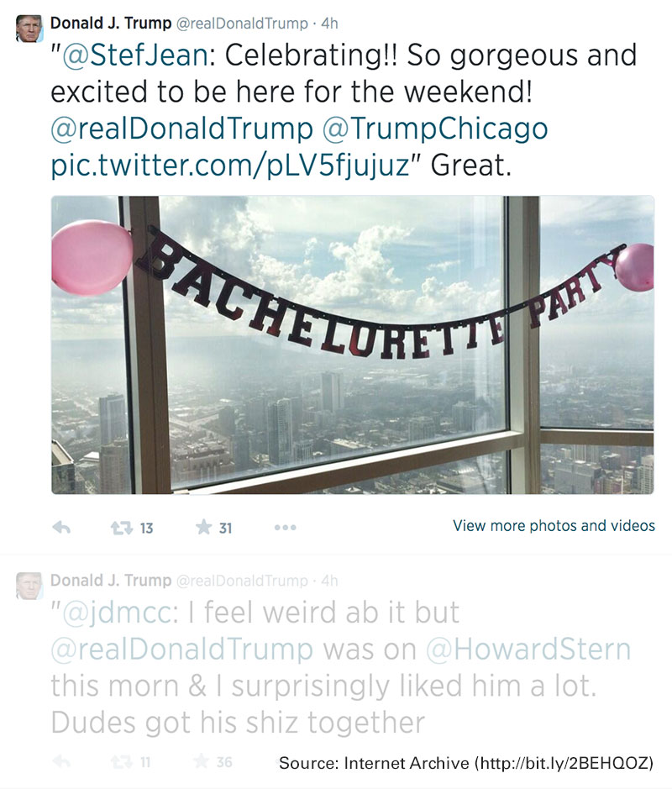Enlarge the Bachelorette Party banner photo
The height and width of the screenshot is (789, 672).
352,345
